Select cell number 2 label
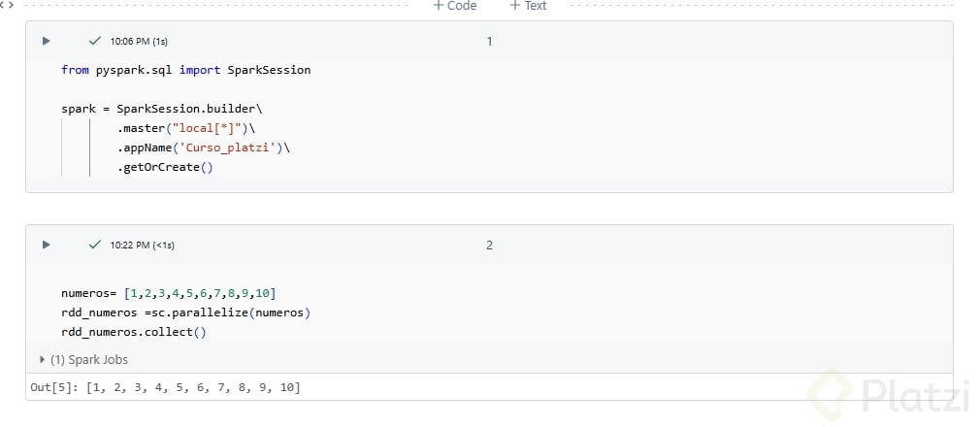Viewport: 980px width, 427px height. coord(489,245)
